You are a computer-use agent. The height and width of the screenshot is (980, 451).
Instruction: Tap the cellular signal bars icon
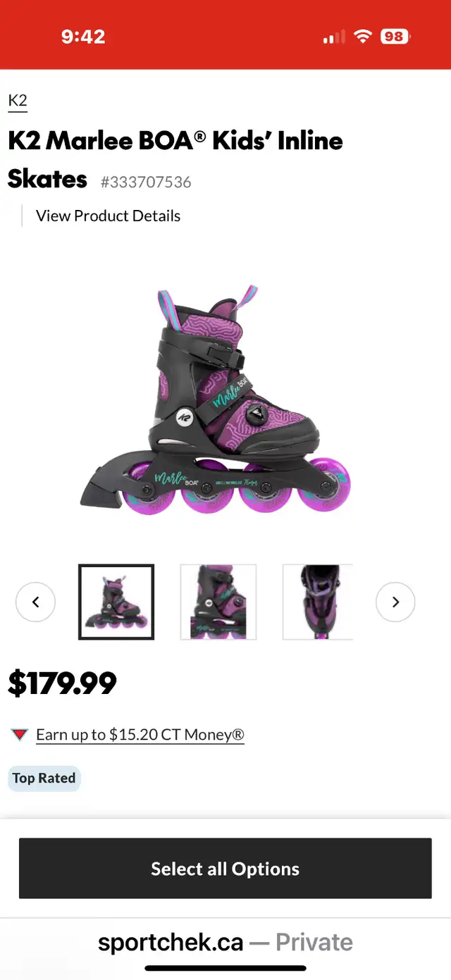pyautogui.click(x=334, y=37)
